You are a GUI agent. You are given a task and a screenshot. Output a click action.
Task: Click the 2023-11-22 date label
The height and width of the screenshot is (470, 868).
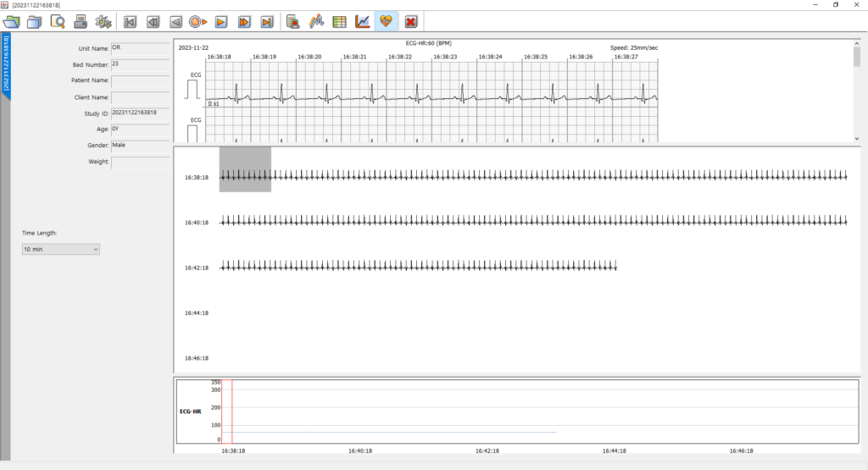pyautogui.click(x=193, y=47)
